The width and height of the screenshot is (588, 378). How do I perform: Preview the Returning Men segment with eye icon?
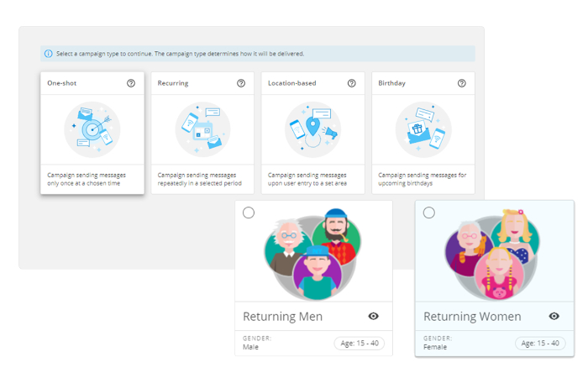373,316
